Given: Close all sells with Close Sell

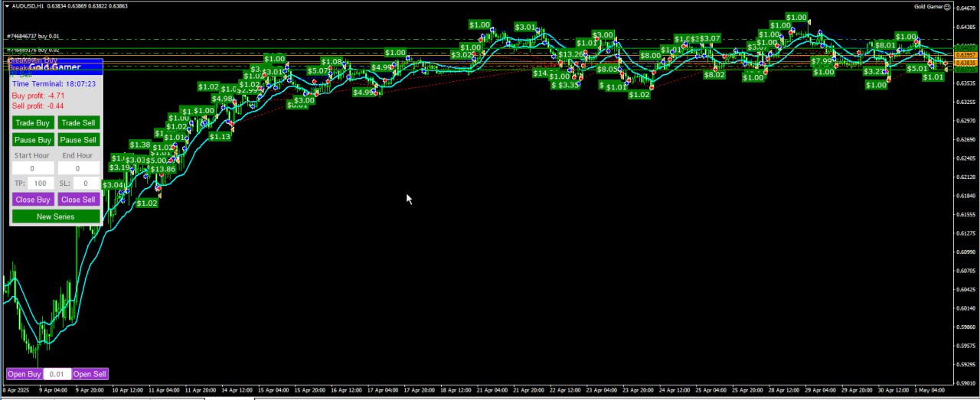Looking at the screenshot, I should click(x=78, y=200).
